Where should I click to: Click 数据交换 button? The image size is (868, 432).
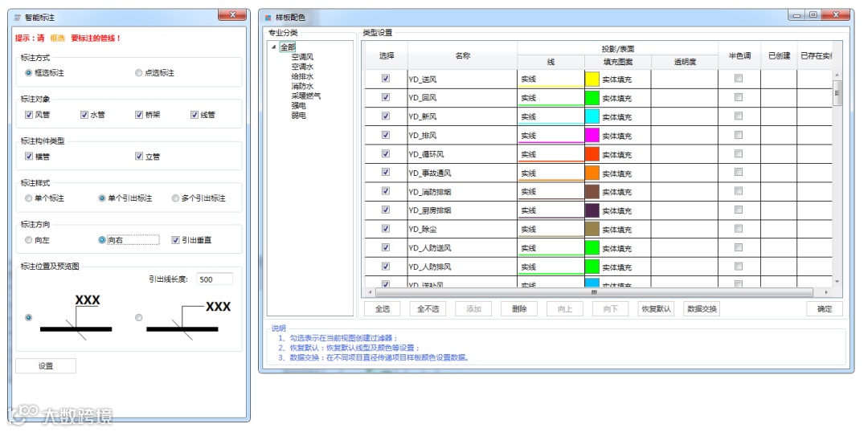tap(702, 308)
